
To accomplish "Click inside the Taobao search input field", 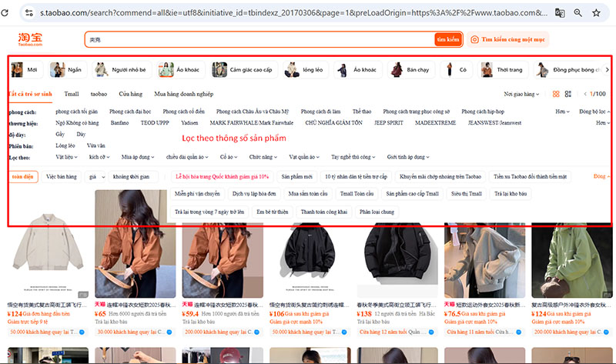I will 254,39.
